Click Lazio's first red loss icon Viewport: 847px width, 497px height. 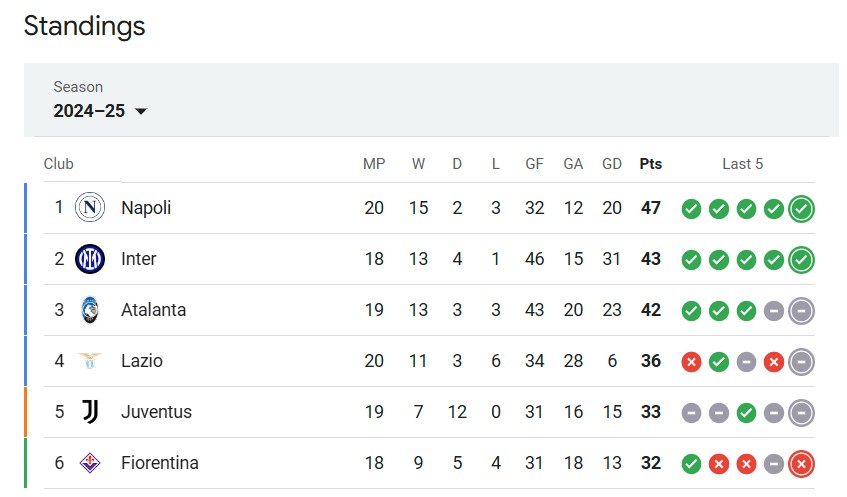point(691,362)
